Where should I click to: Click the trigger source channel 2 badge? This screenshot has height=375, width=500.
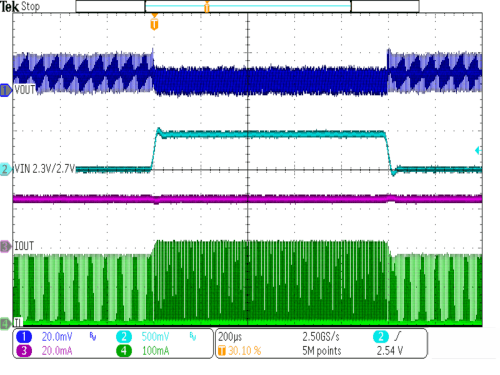381,337
